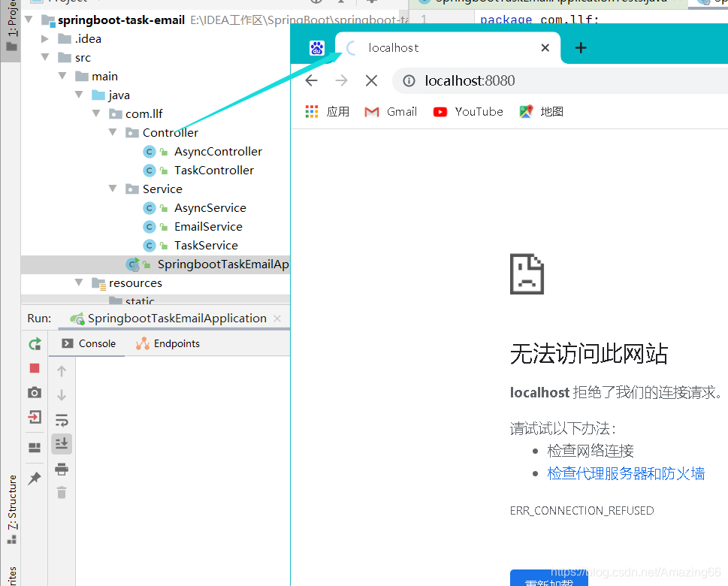This screenshot has width=728, height=586.
Task: Collapse the springboot-task-email project root
Action: [x=29, y=20]
